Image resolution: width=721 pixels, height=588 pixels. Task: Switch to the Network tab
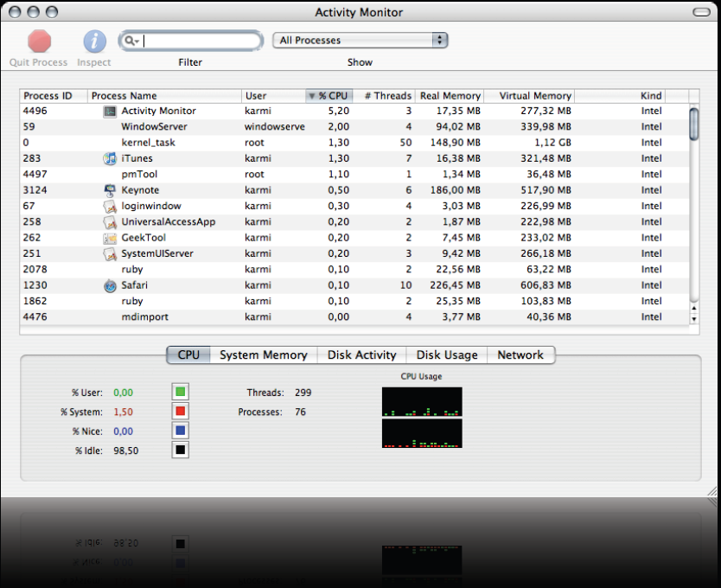pyautogui.click(x=520, y=355)
